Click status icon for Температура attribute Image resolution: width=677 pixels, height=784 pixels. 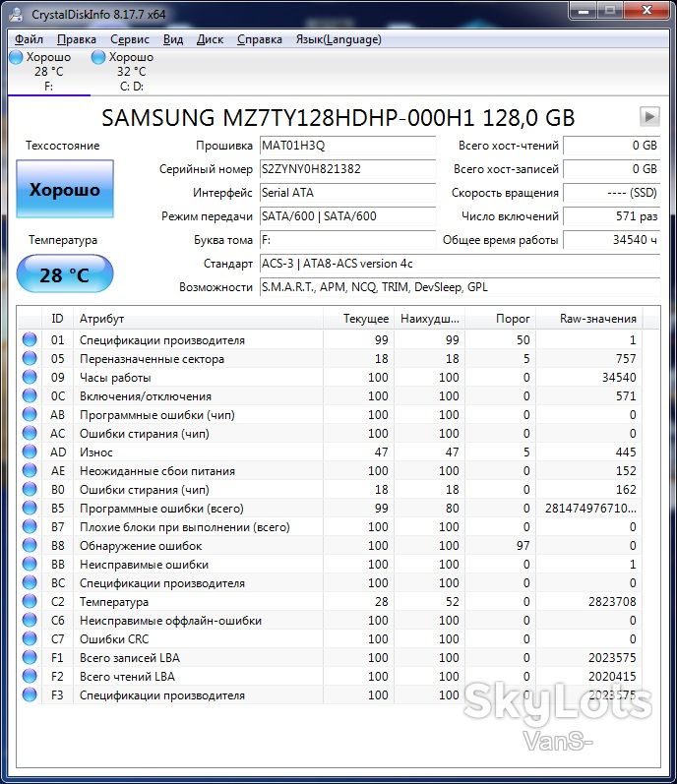coord(30,601)
